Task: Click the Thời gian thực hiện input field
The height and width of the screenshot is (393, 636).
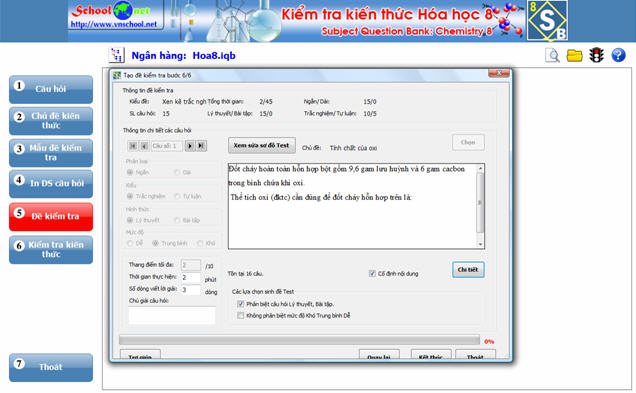Action: tap(191, 278)
